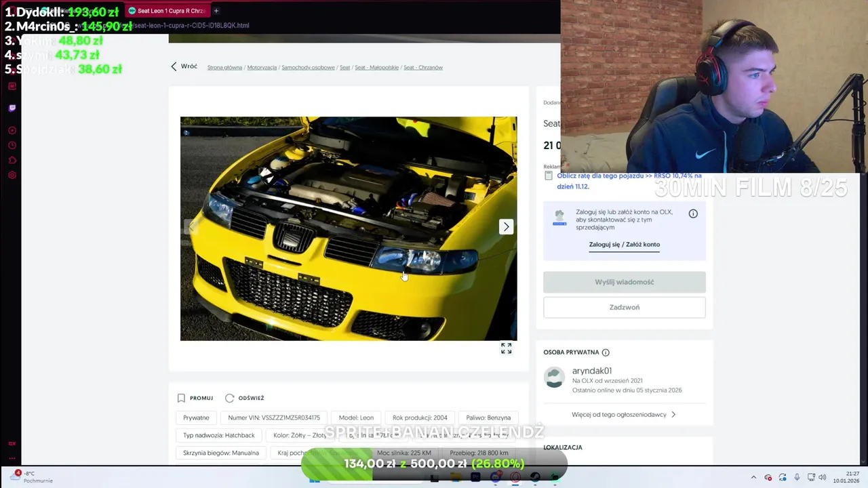Screen dimensions: 868x488
Task: Open Opera GX from the taskbar
Action: [x=515, y=477]
